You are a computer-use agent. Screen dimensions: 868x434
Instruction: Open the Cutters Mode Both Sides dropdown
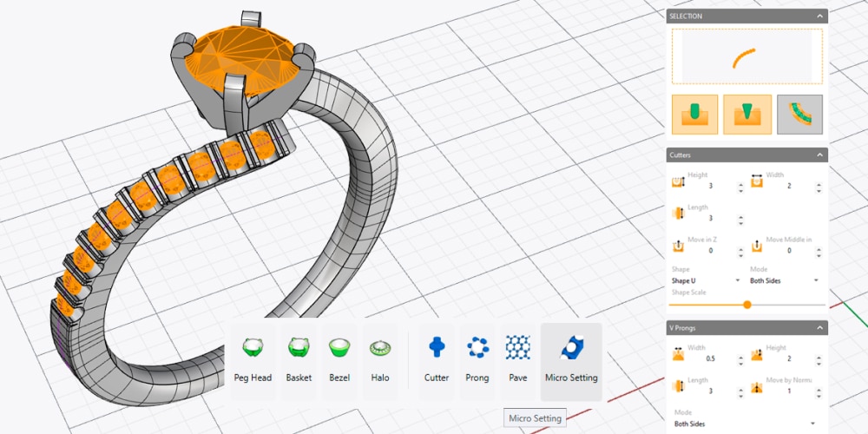[784, 280]
